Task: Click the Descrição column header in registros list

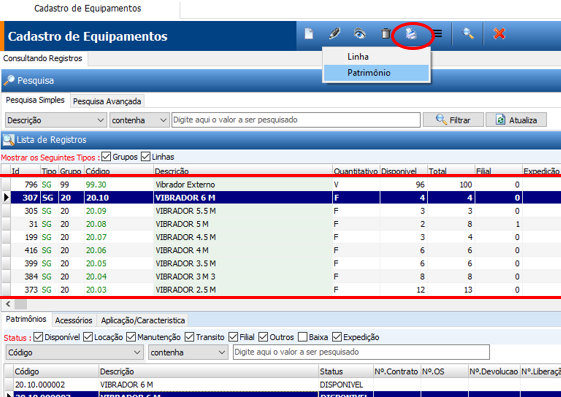Action: (243, 171)
